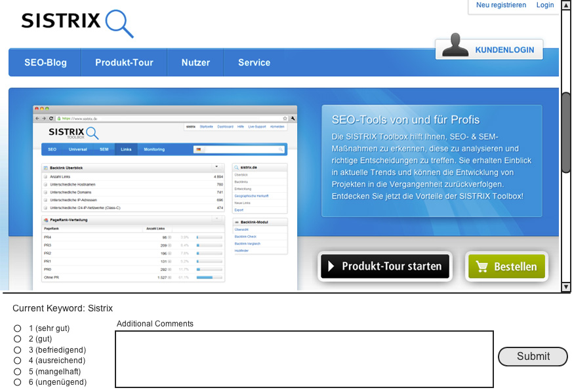The width and height of the screenshot is (572, 392).
Task: Click the shopping cart icon on Bestellen
Action: point(482,267)
